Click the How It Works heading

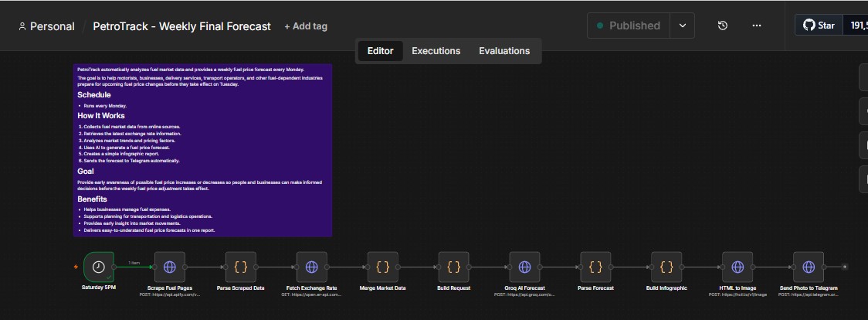pyautogui.click(x=100, y=116)
